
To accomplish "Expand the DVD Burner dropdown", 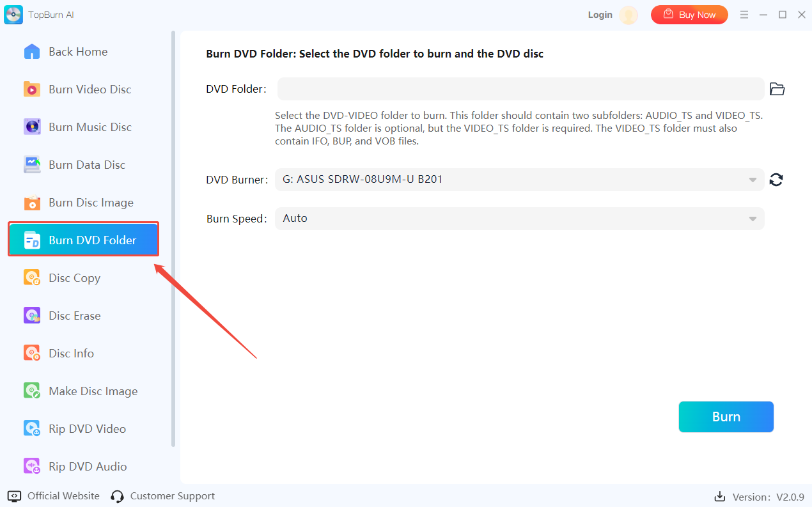I will 753,180.
